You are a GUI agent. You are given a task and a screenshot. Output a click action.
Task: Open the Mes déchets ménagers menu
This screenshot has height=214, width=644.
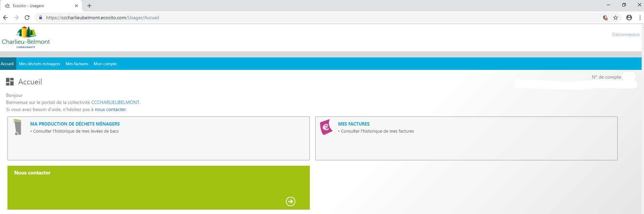tap(40, 64)
